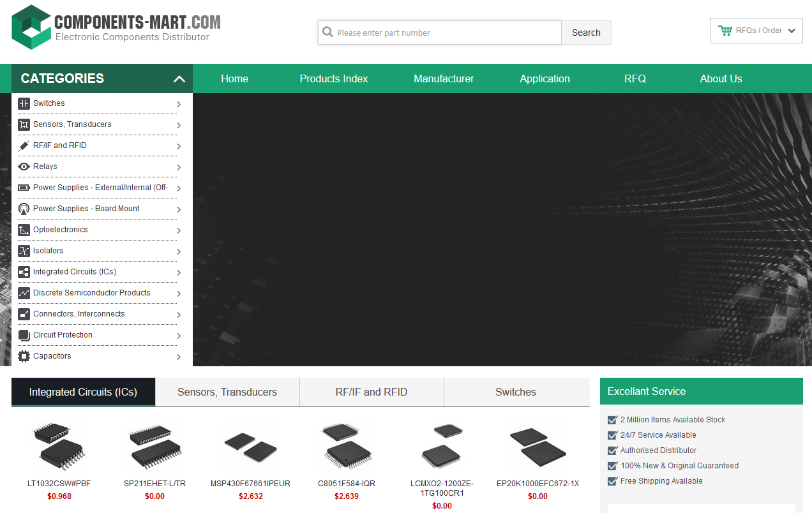This screenshot has width=812, height=513.
Task: Click the Integrated Circuits category icon
Action: point(24,272)
